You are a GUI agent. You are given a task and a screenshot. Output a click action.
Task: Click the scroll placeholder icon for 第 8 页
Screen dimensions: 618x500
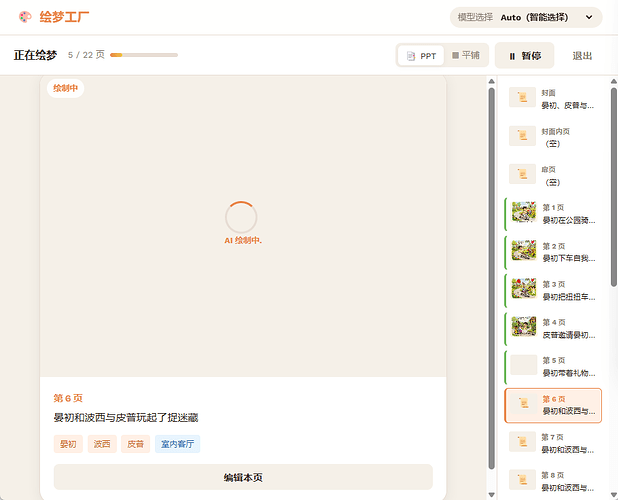pyautogui.click(x=522, y=480)
